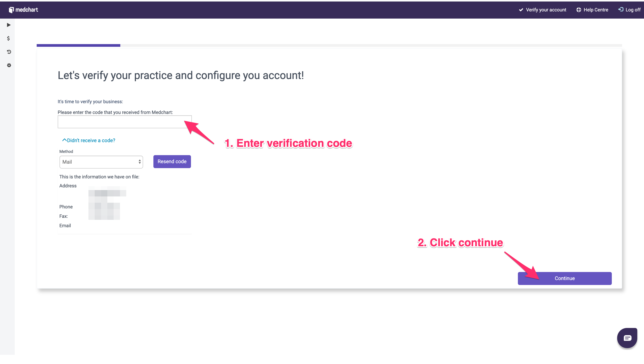Select the play icon in the left sidebar

click(x=8, y=25)
